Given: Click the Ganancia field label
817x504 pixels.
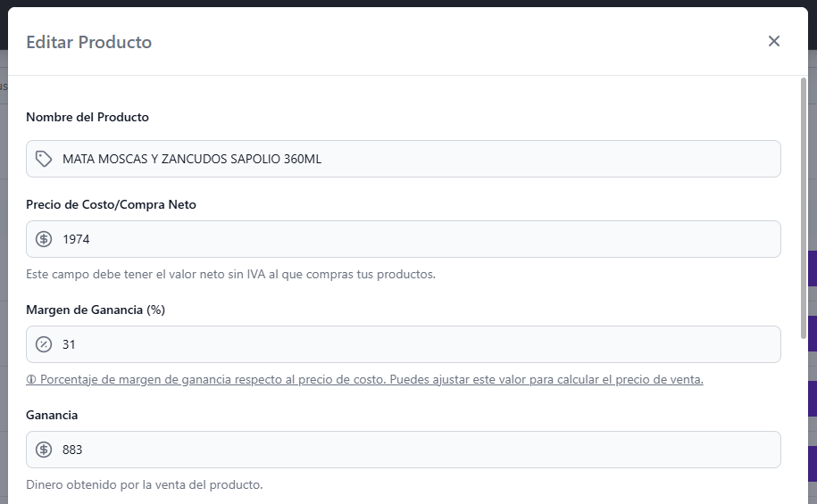Looking at the screenshot, I should coord(52,415).
